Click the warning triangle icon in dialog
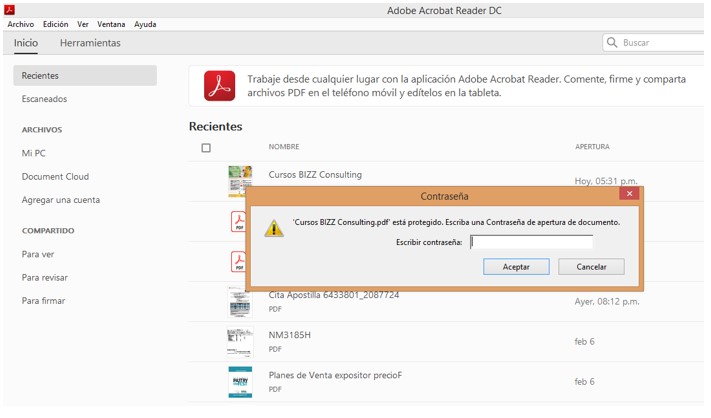711x418 pixels. (x=274, y=229)
